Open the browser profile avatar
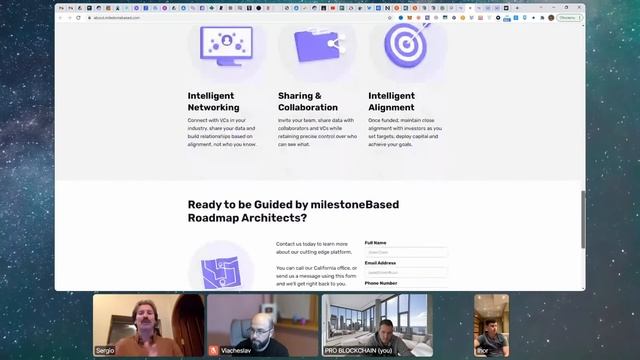Screen dimensions: 640x360 pos(551,18)
